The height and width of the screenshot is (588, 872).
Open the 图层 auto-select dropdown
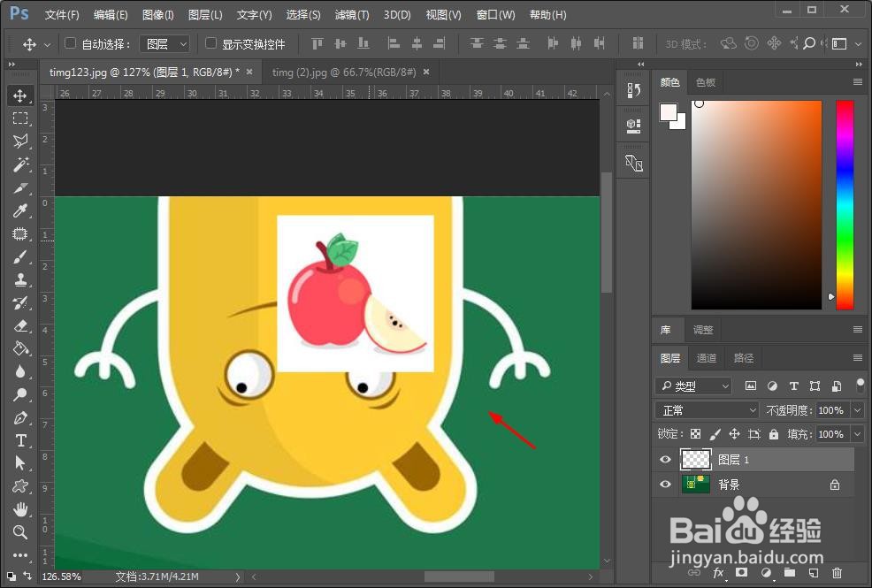[164, 44]
